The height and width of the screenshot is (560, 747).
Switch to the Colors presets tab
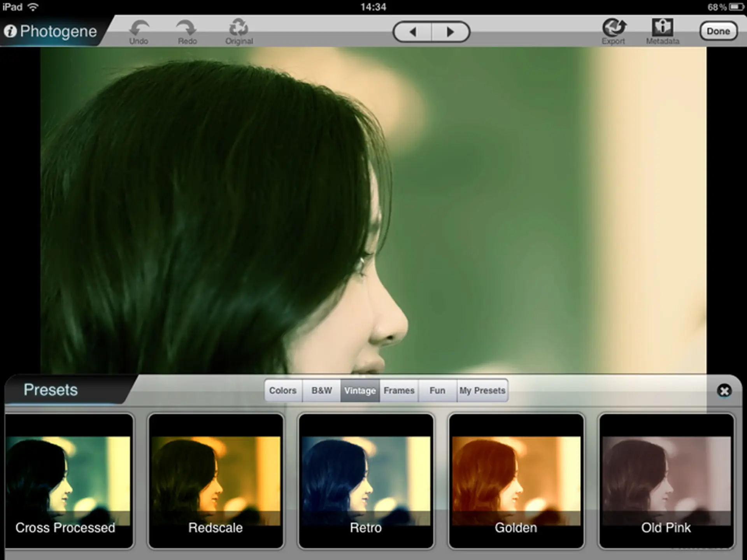tap(283, 390)
